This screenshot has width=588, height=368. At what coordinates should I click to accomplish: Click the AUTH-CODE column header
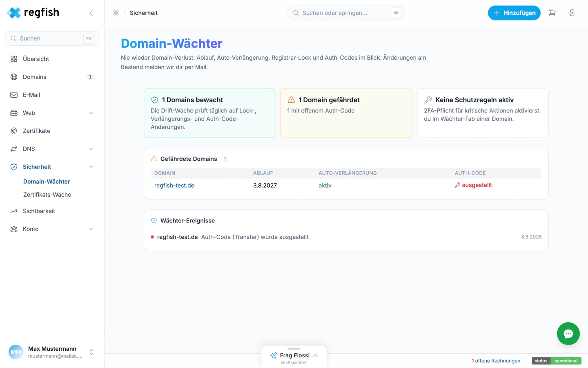click(470, 173)
